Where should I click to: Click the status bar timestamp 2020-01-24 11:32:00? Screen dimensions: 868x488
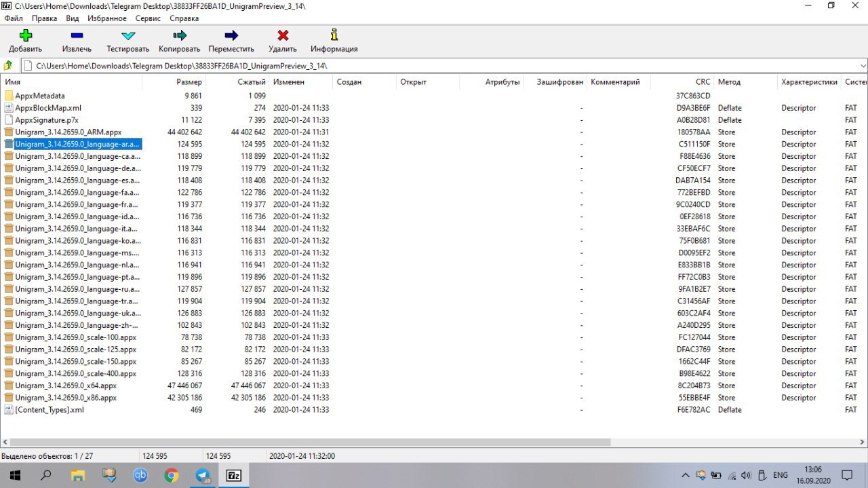pyautogui.click(x=302, y=456)
